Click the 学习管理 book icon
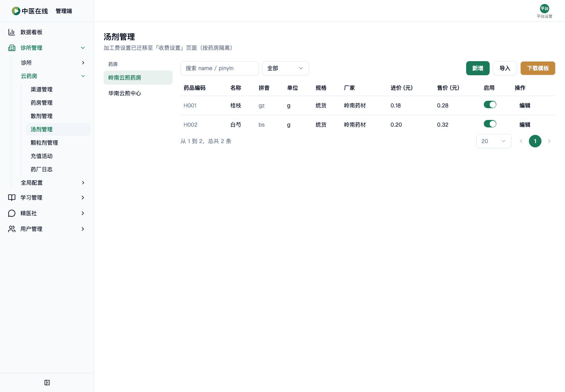The width and height of the screenshot is (565, 392). coord(12,198)
